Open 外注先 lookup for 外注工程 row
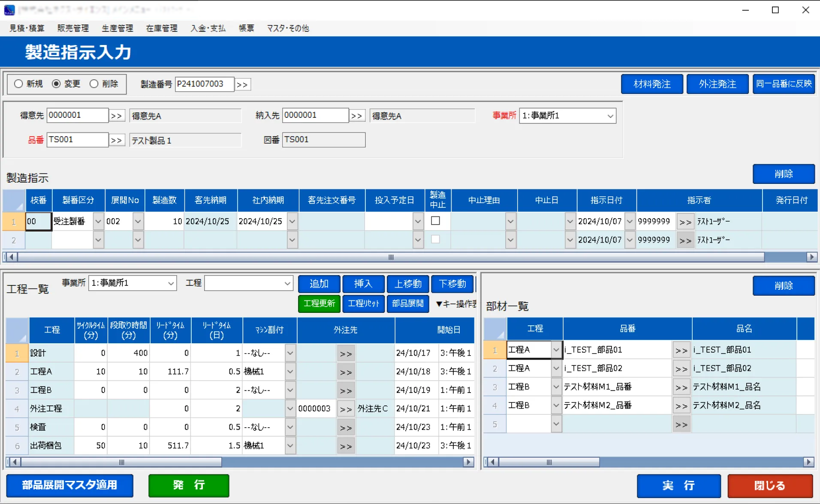 coord(346,409)
